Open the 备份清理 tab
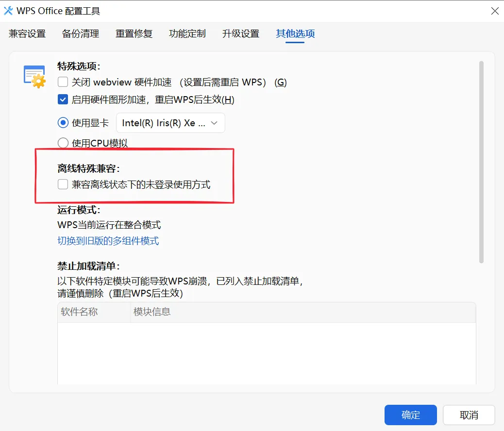The height and width of the screenshot is (431, 504). click(x=80, y=33)
